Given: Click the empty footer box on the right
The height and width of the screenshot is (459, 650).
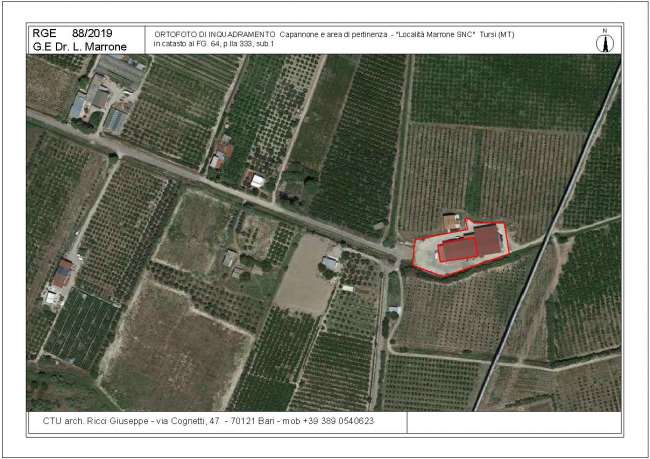Looking at the screenshot, I should tap(512, 421).
